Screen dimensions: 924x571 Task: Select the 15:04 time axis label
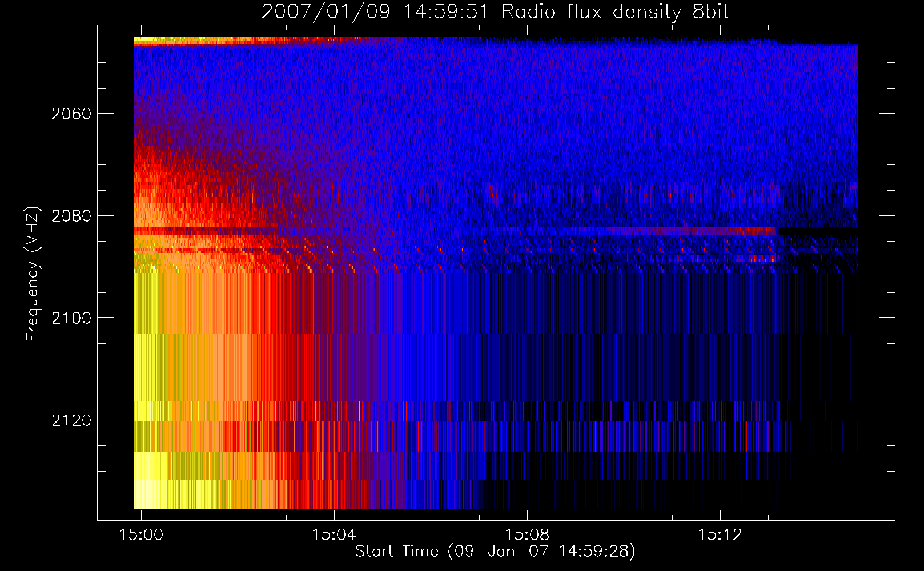(334, 534)
